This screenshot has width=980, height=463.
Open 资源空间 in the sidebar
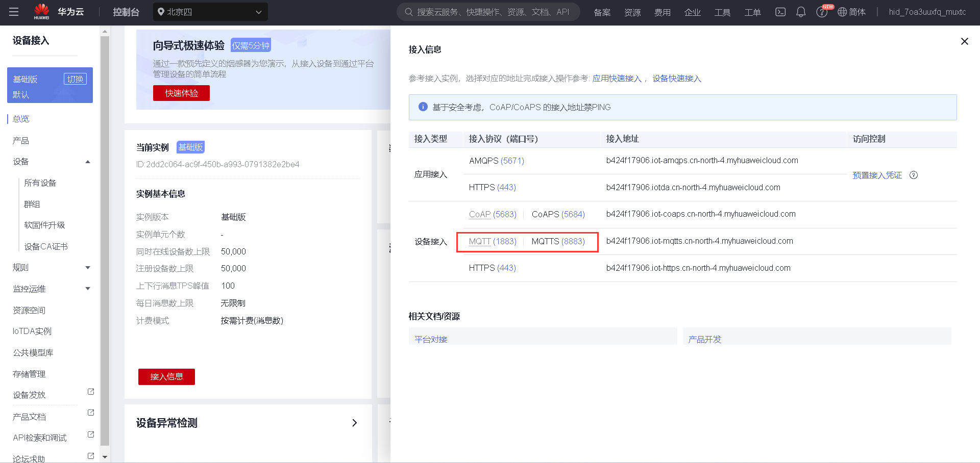29,311
